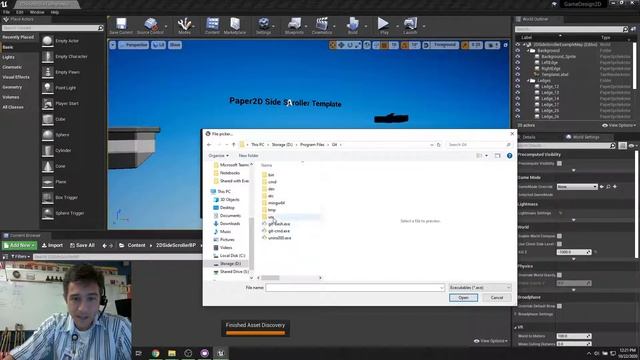Click Save All in Content Browser

82,245
